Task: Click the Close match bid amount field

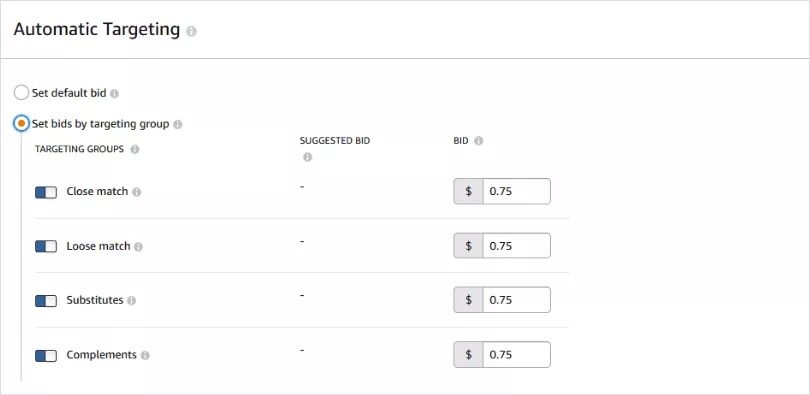Action: tap(517, 192)
